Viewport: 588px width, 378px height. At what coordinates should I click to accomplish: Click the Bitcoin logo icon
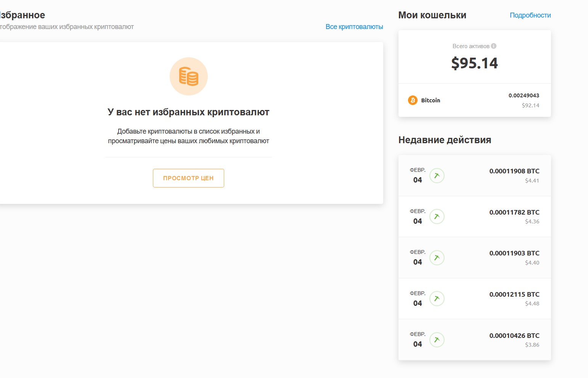click(413, 100)
